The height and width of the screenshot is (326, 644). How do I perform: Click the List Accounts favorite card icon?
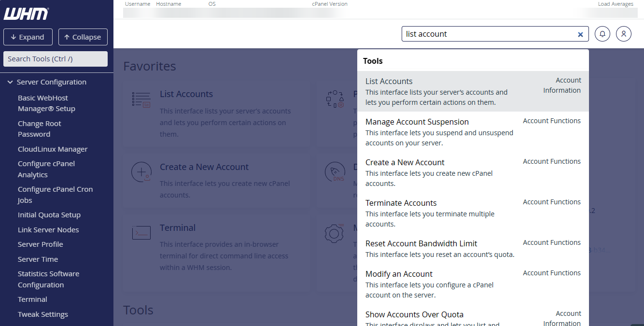click(141, 99)
